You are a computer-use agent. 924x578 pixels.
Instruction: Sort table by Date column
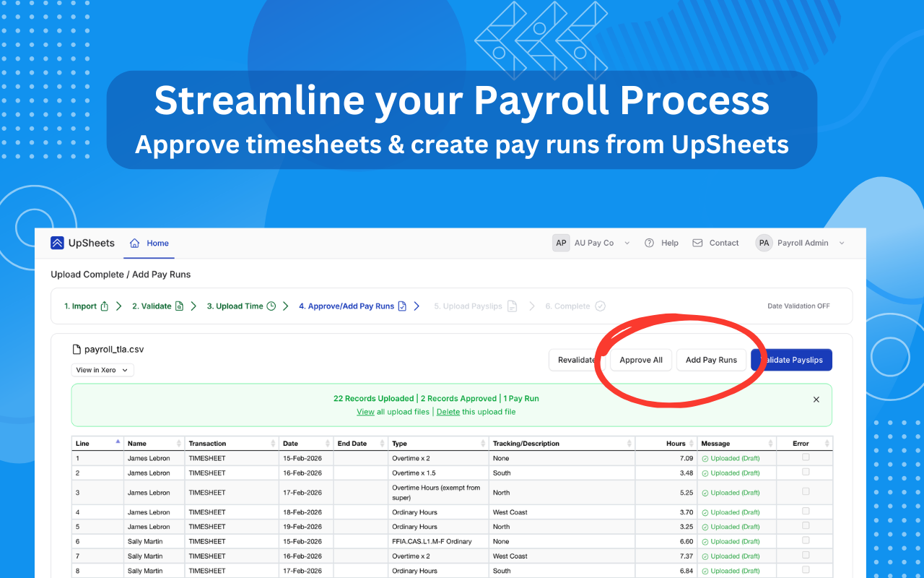(306, 443)
